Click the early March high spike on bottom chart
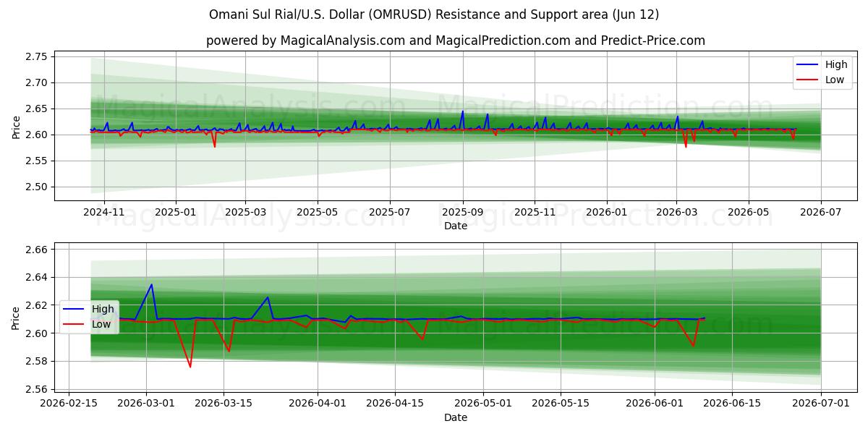Screen dimensions: 868x434 click(x=151, y=284)
